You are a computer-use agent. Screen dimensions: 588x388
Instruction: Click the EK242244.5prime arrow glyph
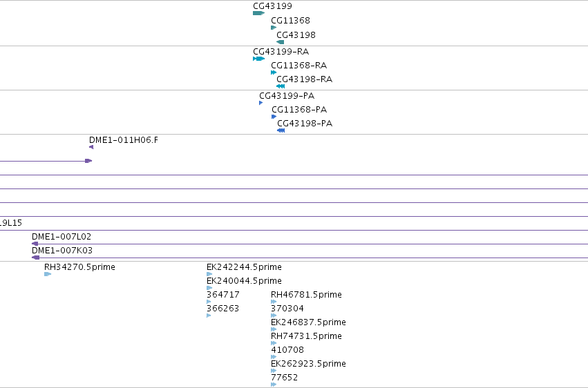209,274
